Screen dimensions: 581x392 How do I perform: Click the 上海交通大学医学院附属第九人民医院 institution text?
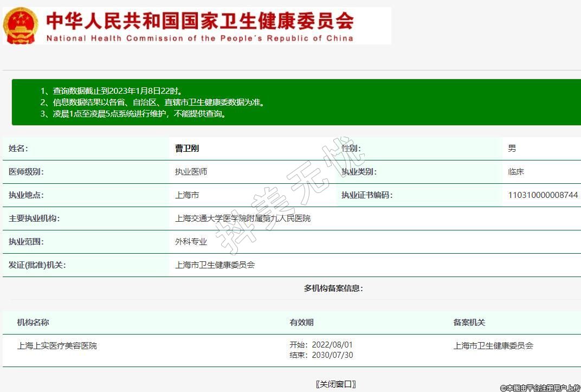(x=243, y=219)
